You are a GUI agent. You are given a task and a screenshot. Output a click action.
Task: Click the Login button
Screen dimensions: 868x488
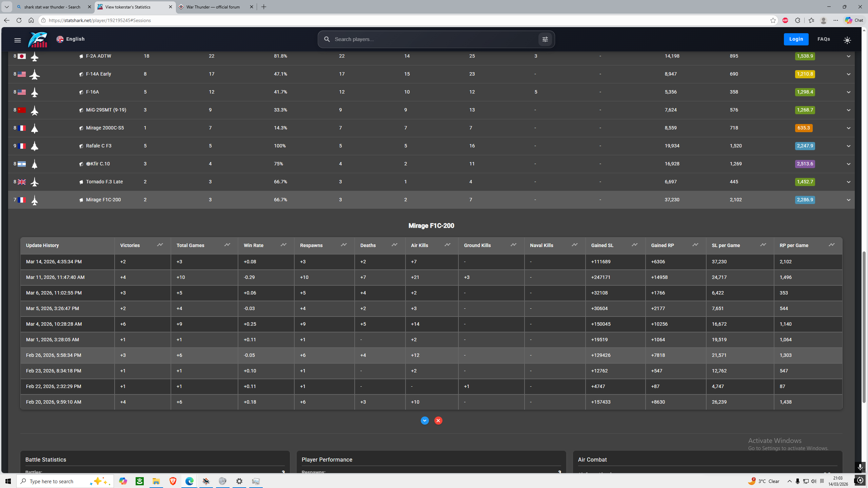(x=796, y=39)
